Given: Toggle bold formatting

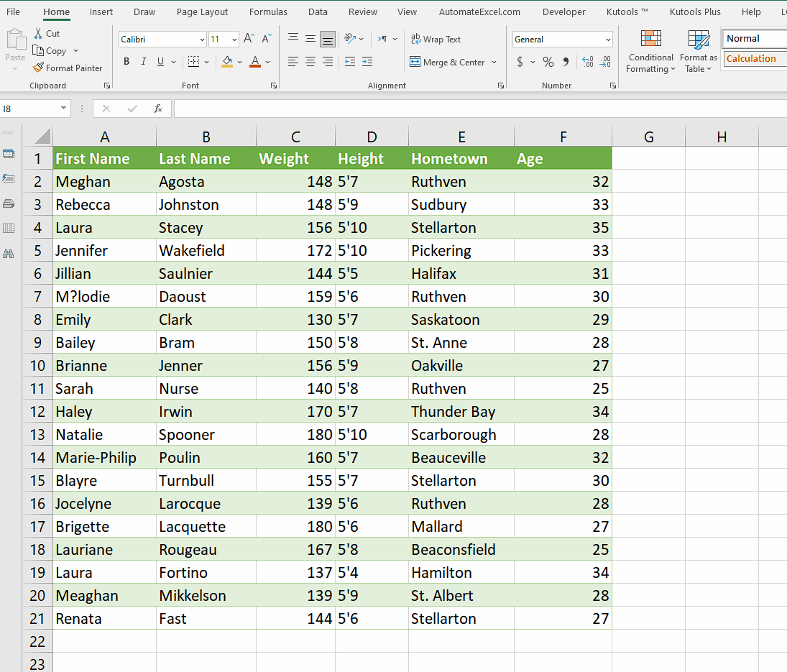Looking at the screenshot, I should (x=126, y=62).
